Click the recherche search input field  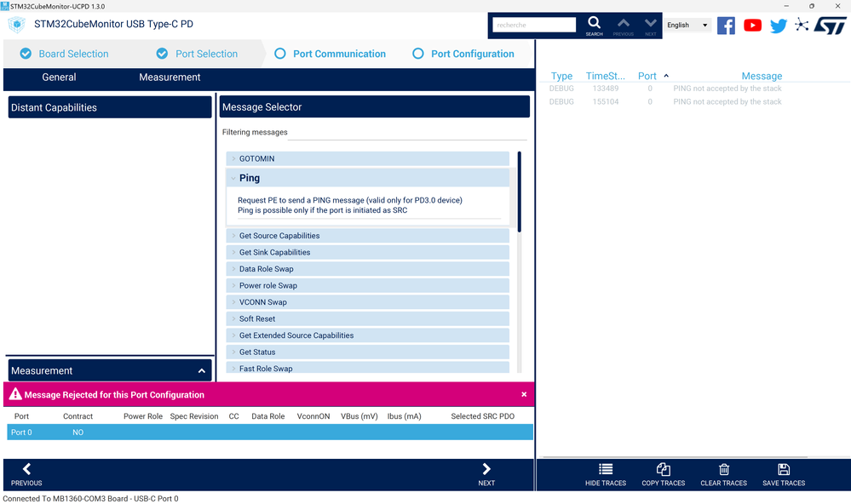pyautogui.click(x=534, y=25)
